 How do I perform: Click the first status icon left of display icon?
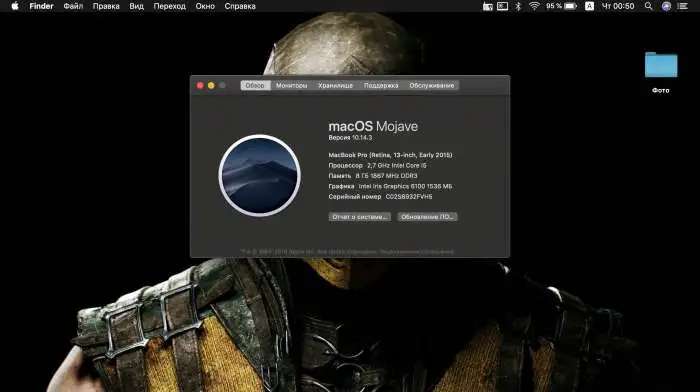click(488, 6)
